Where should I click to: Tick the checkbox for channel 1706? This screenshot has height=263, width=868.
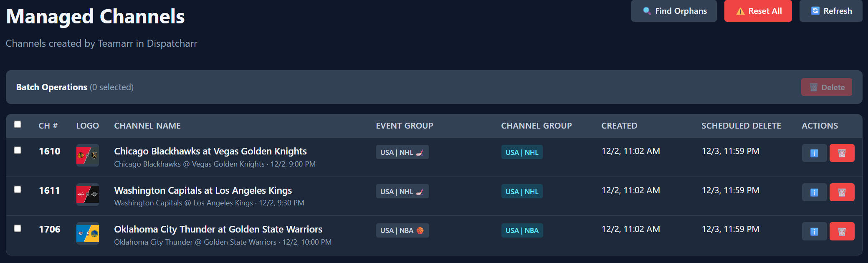point(18,228)
